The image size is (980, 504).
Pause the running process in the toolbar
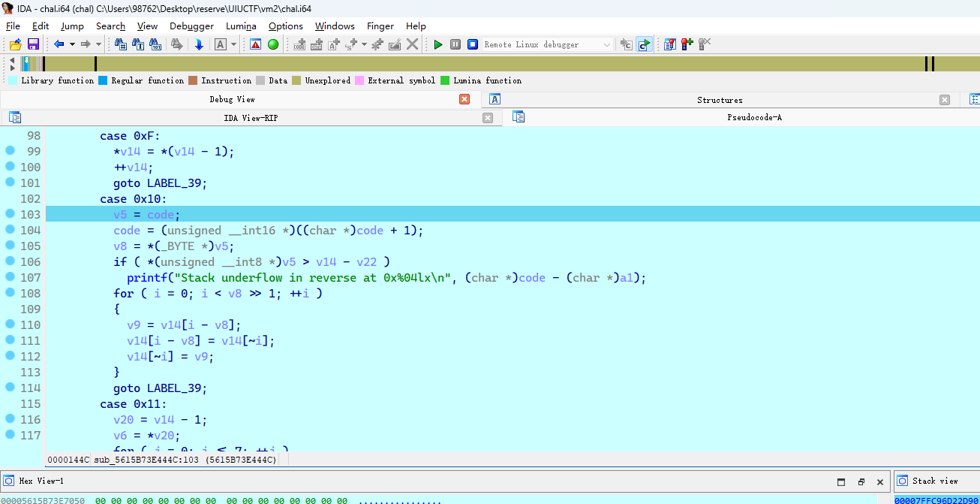coord(455,44)
